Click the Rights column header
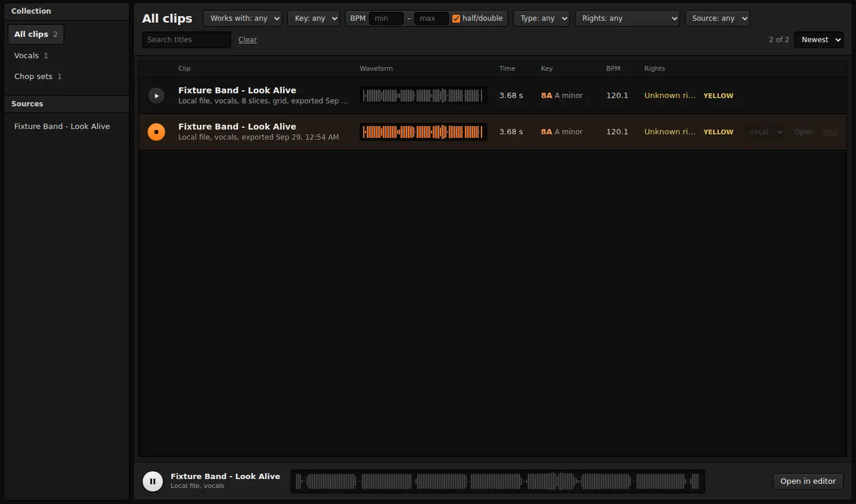 point(654,68)
